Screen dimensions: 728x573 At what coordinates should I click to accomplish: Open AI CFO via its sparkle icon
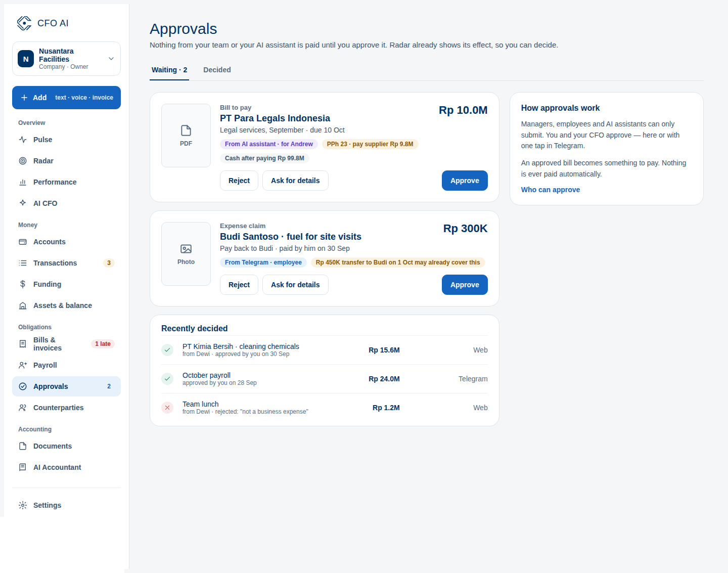pos(23,203)
